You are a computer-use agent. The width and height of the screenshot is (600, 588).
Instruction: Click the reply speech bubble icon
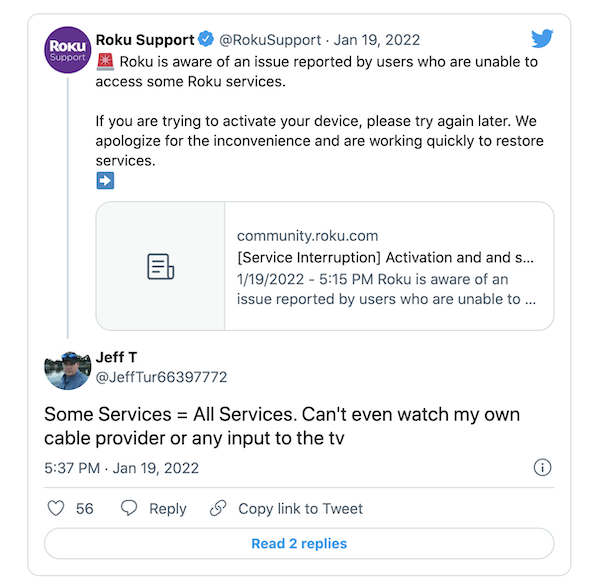pyautogui.click(x=129, y=508)
